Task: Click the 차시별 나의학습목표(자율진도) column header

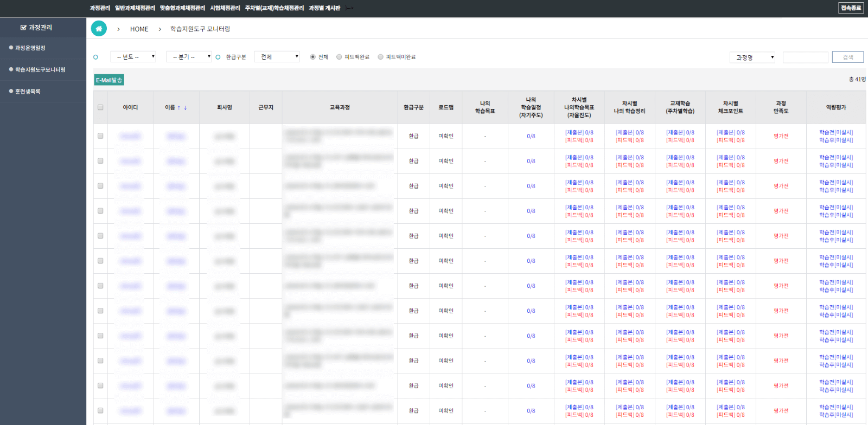Action: pos(579,107)
